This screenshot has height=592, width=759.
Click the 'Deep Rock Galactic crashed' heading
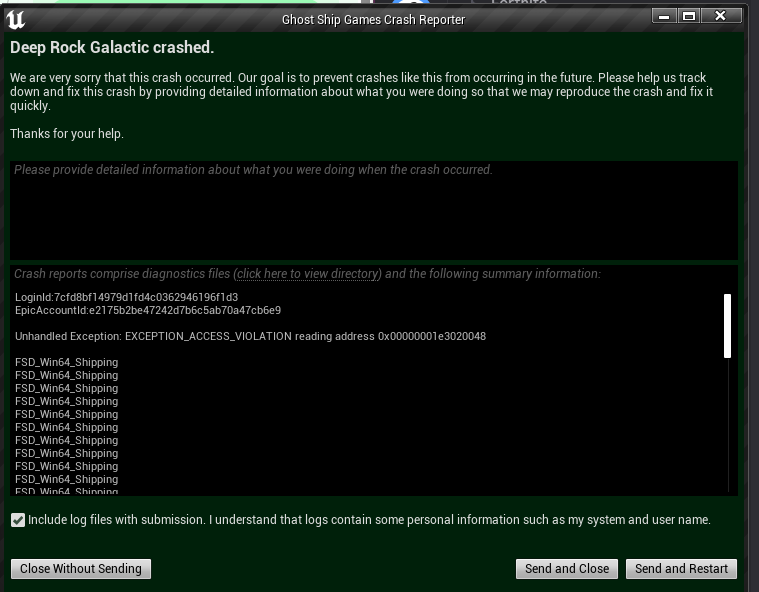pos(112,48)
